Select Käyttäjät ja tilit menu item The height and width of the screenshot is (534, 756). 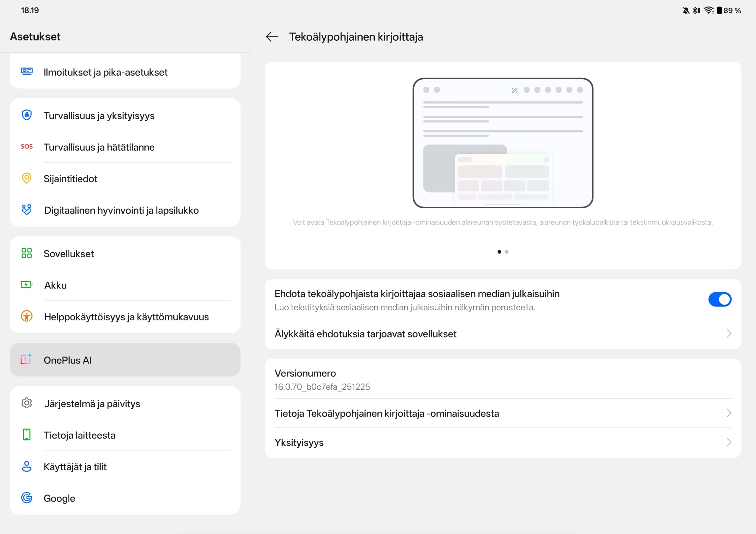(x=75, y=467)
